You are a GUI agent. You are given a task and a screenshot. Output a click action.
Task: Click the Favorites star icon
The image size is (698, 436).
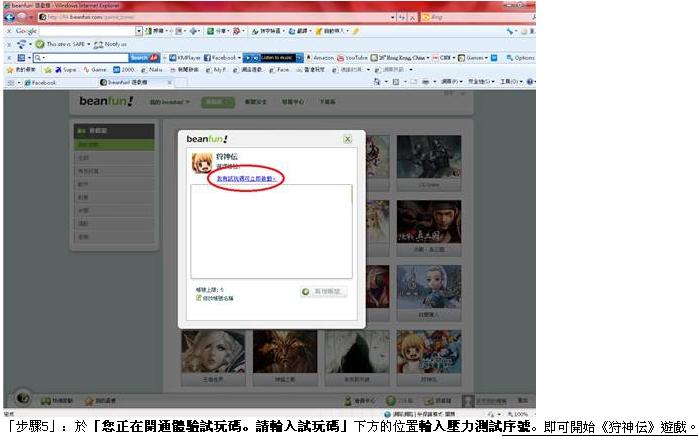10,70
